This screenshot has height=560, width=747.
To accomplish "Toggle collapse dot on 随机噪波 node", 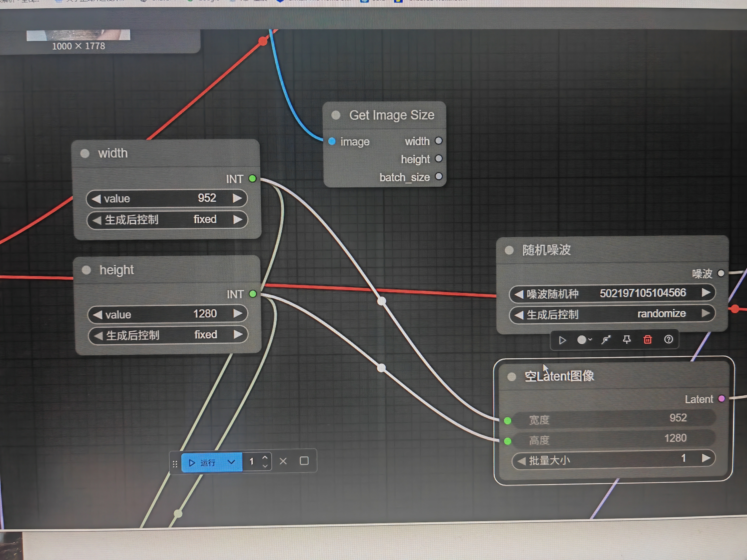I will tap(509, 250).
